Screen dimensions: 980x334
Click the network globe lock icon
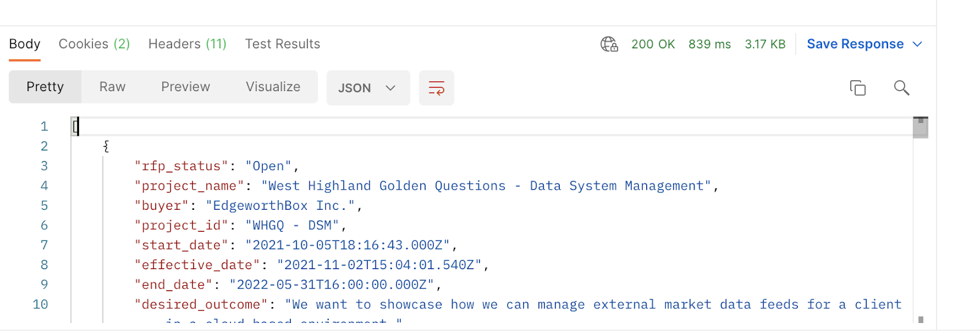pyautogui.click(x=609, y=44)
